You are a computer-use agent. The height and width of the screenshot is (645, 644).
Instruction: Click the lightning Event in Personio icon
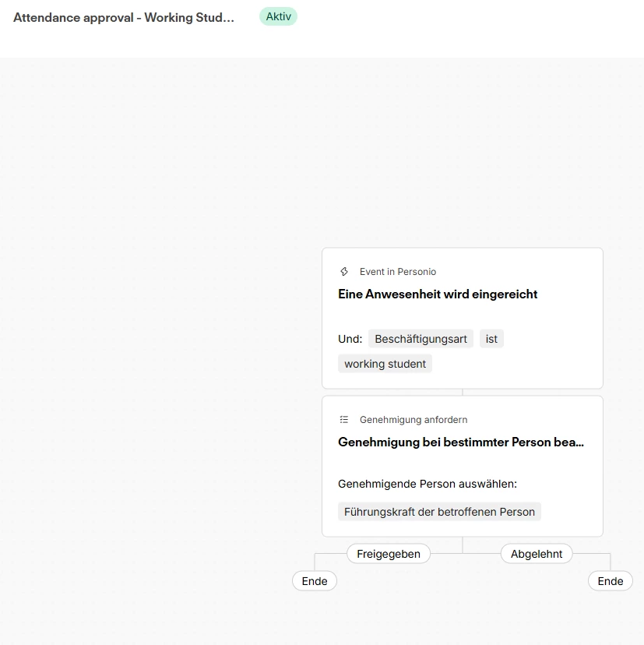click(344, 272)
